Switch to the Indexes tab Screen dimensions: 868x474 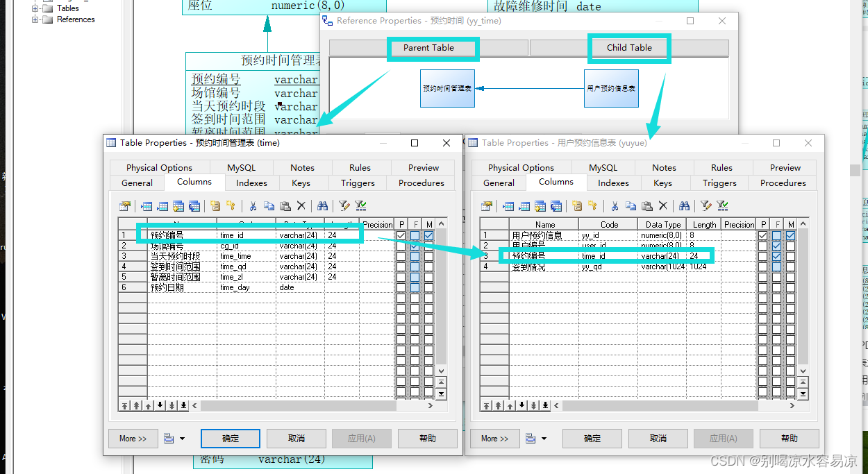point(251,183)
